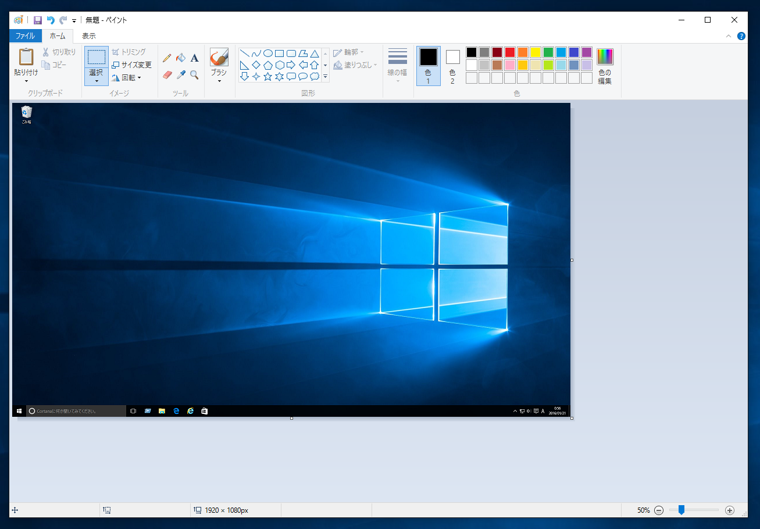Open the line Size dropdown
760x529 pixels.
pyautogui.click(x=397, y=65)
